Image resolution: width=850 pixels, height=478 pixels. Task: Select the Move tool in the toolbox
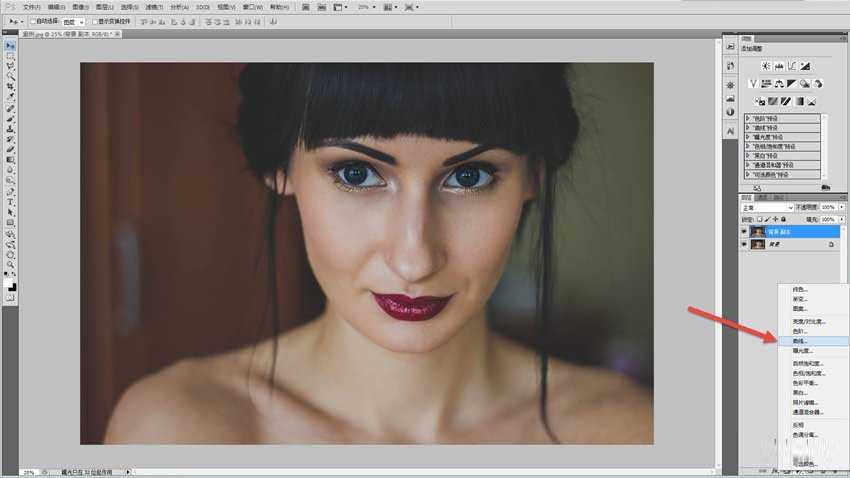click(x=10, y=45)
